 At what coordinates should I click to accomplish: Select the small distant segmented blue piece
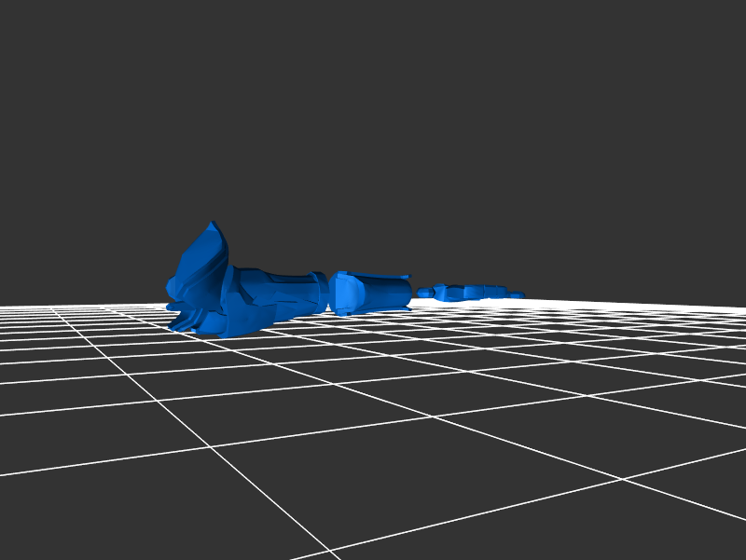[471, 293]
